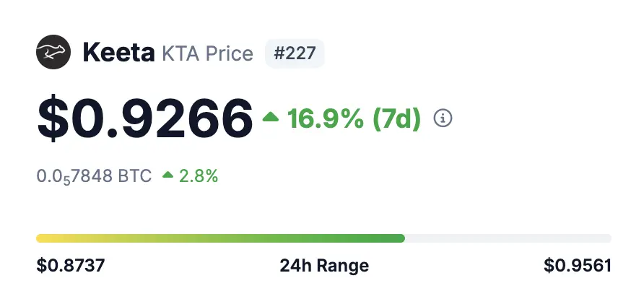
Task: Click the 2.8% BTC change value
Action: pos(199,176)
